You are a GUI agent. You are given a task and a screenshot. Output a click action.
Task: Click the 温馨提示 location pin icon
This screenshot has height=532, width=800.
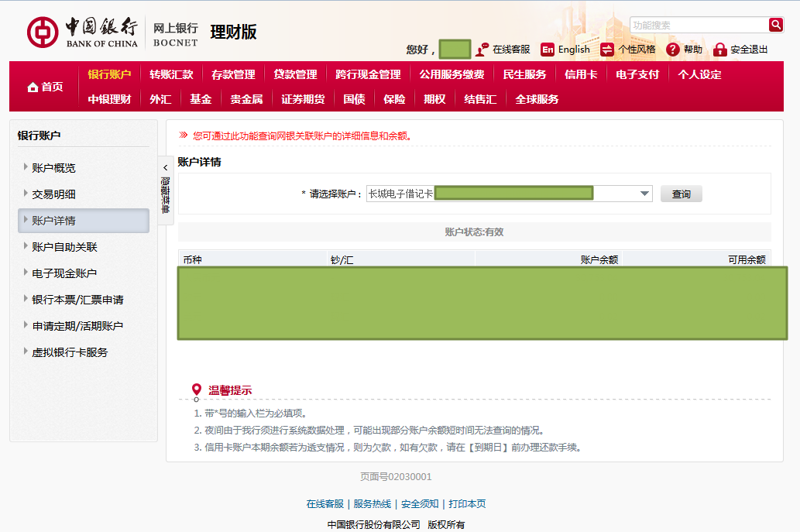[x=197, y=390]
